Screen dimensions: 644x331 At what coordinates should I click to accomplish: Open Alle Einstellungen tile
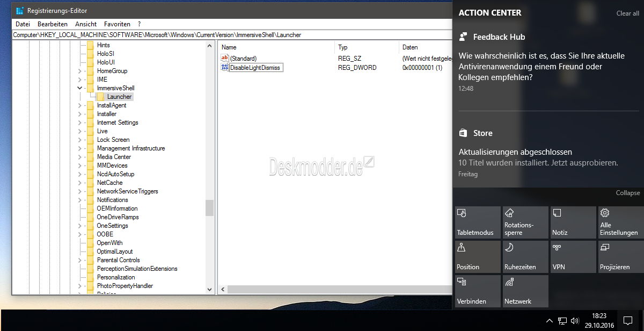tap(620, 222)
